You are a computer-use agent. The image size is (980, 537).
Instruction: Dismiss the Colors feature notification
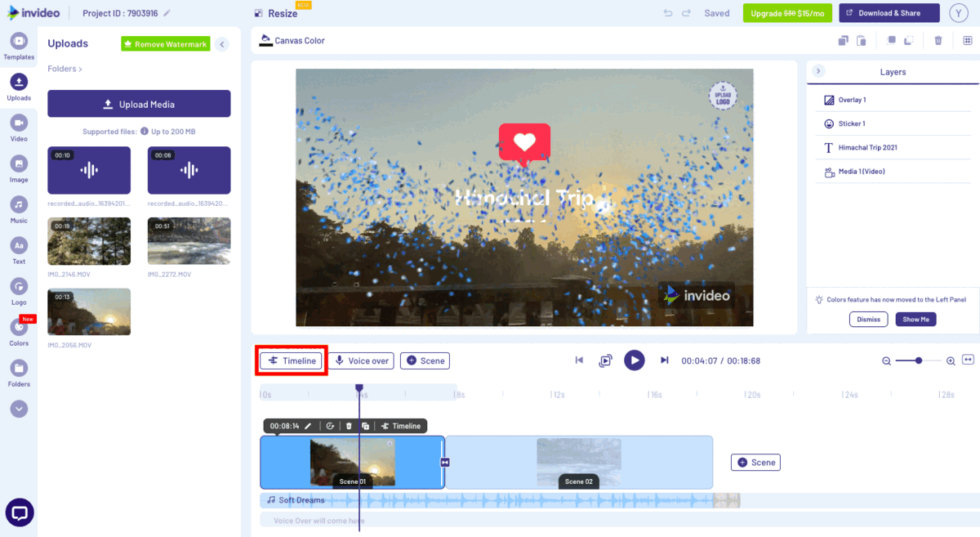coord(868,319)
